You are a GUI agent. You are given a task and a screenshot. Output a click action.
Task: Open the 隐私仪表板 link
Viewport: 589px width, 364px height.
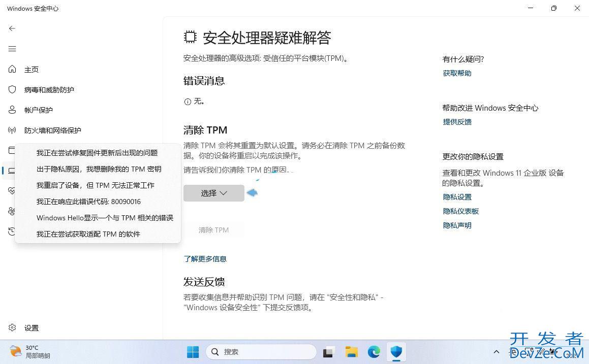(460, 211)
